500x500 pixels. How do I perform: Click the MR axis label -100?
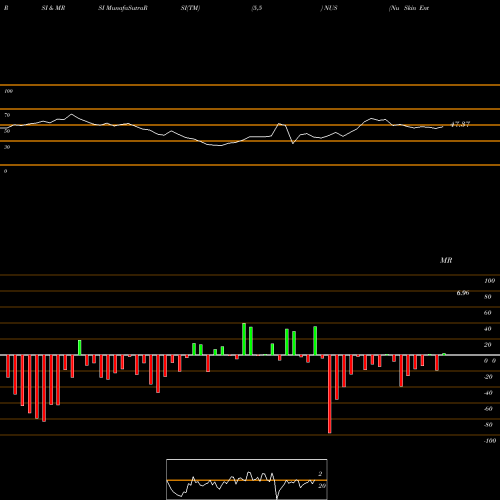coord(490,441)
